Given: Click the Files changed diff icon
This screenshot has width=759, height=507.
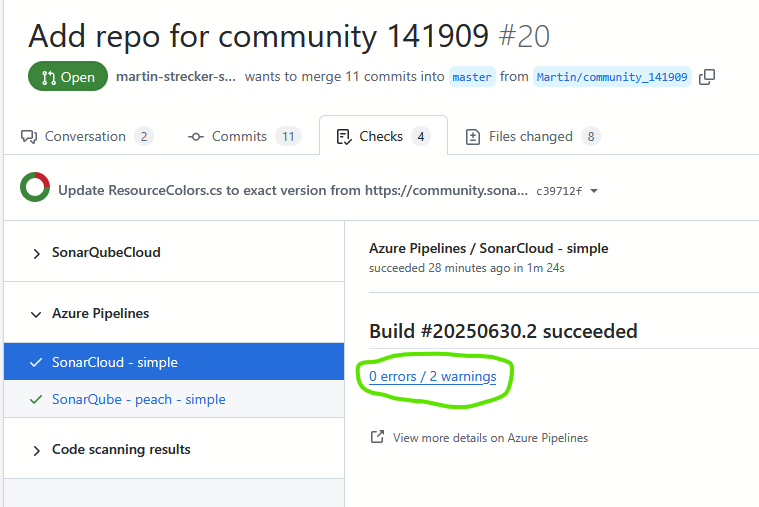Looking at the screenshot, I should click(x=473, y=136).
